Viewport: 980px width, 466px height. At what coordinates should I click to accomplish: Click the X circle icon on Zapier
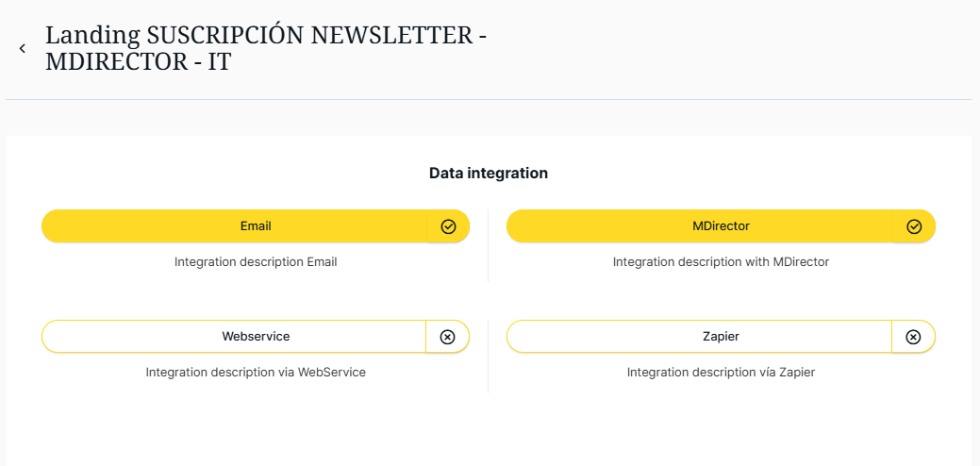click(x=913, y=337)
